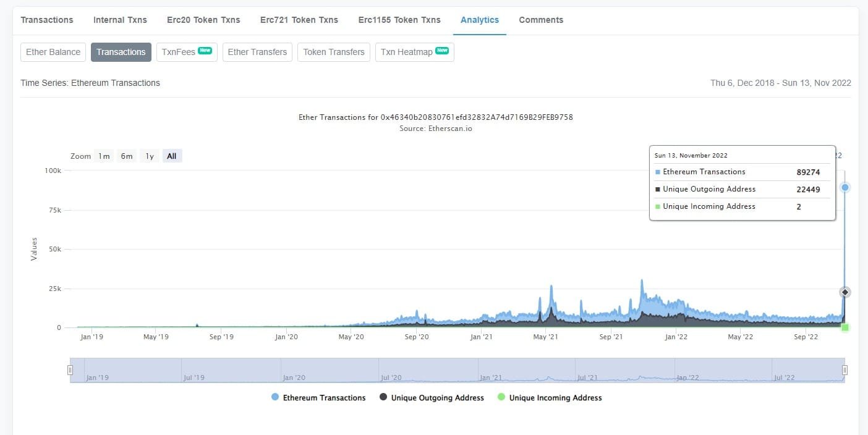The width and height of the screenshot is (868, 435).
Task: Show the Ether Transfers chart
Action: tap(257, 52)
